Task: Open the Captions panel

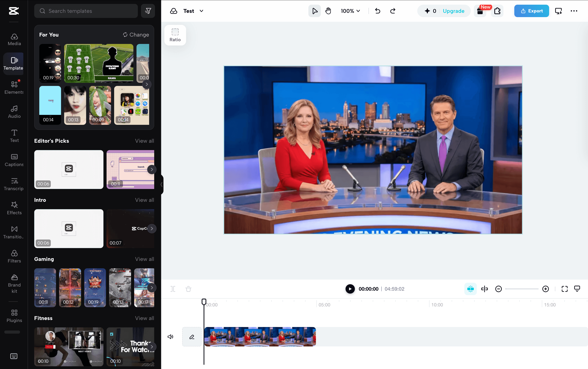Action: click(14, 160)
